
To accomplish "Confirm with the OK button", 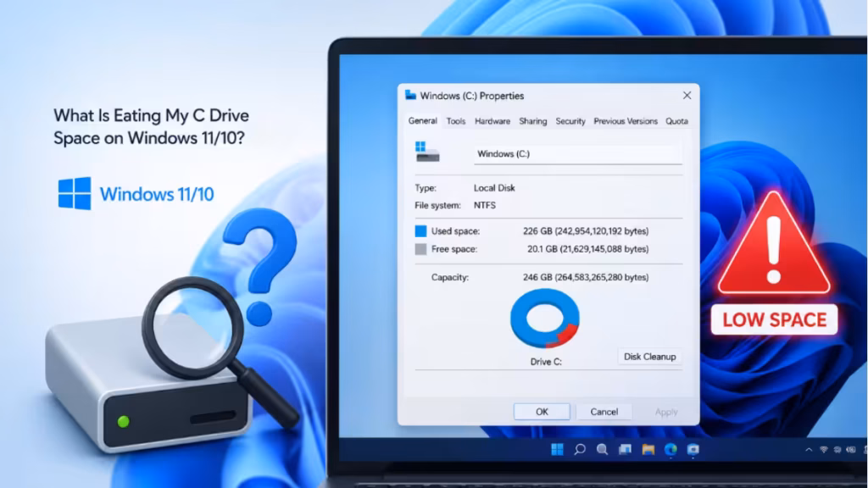I will 542,412.
